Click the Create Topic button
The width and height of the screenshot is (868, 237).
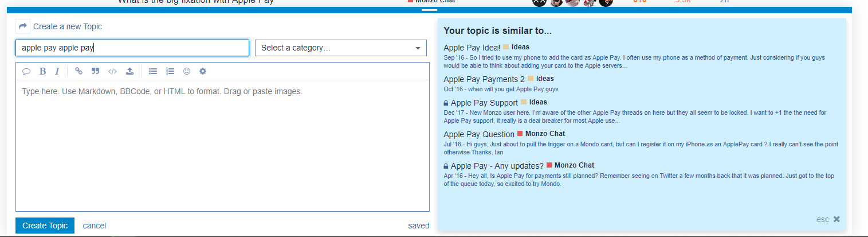[x=45, y=226]
